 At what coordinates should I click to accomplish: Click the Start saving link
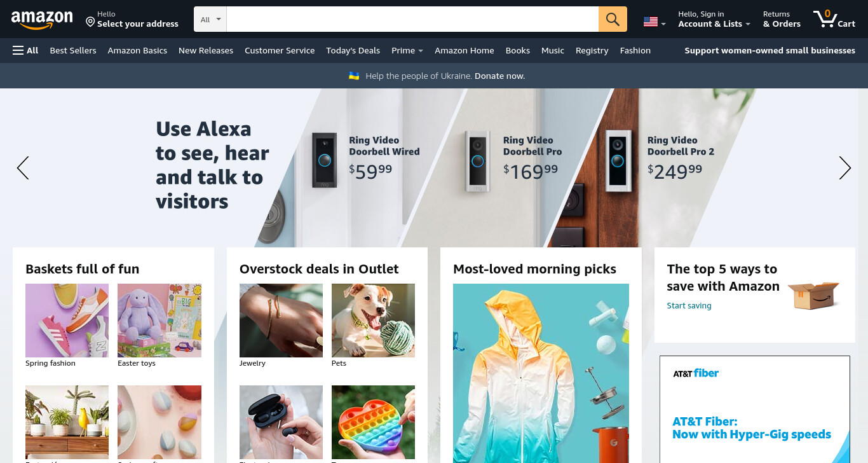pos(689,306)
